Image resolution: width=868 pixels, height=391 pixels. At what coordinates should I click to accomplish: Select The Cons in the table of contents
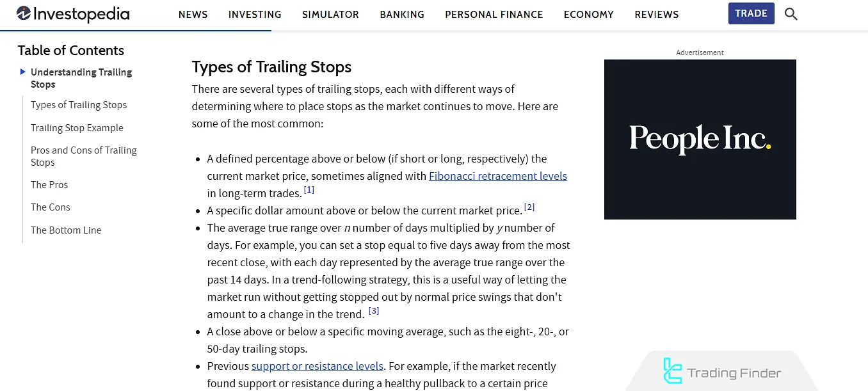(51, 207)
